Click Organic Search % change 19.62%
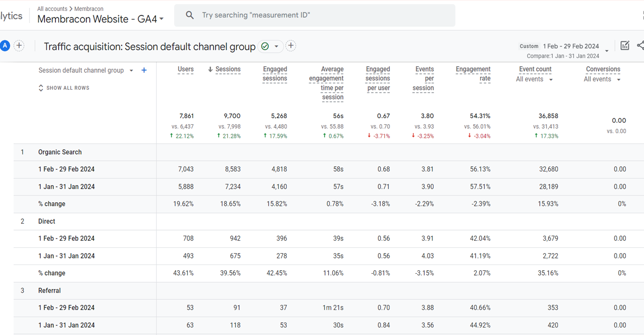Screen dimensions: 644x335 tap(183, 204)
